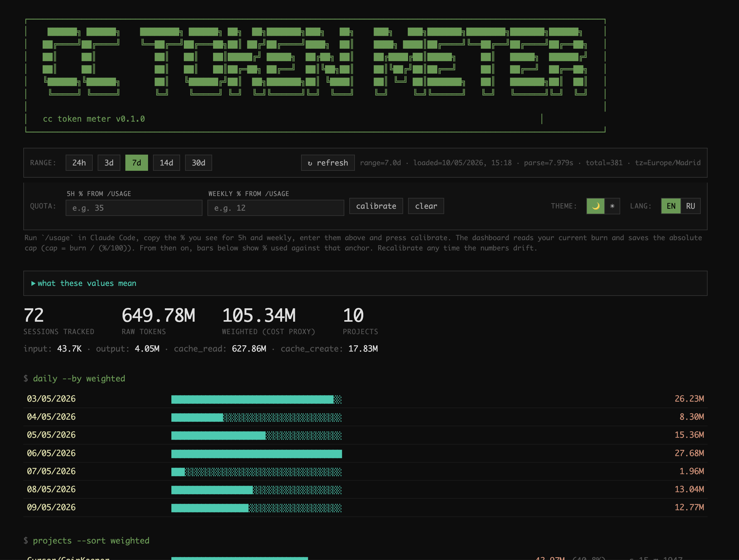Click the 10 projects value
The image size is (739, 560).
click(x=353, y=315)
